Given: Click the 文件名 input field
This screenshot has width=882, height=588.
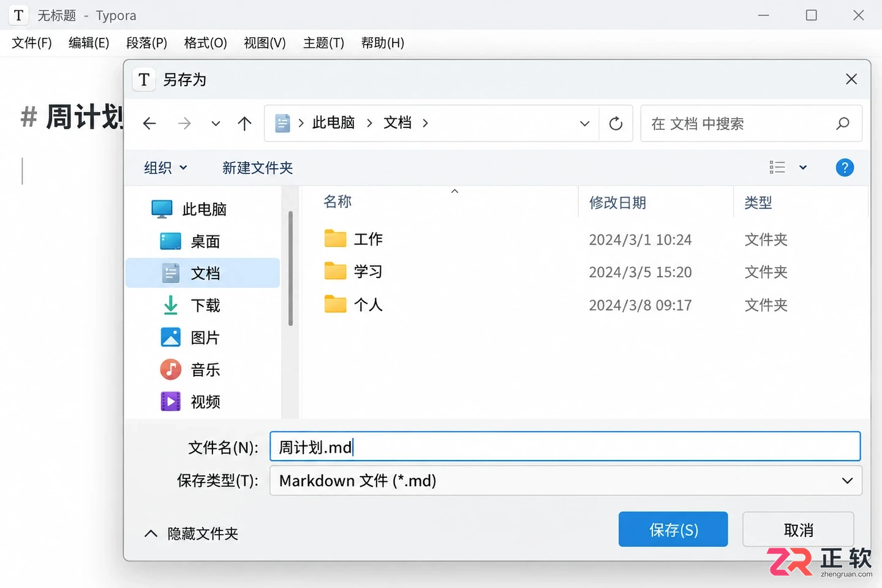Looking at the screenshot, I should click(x=565, y=447).
